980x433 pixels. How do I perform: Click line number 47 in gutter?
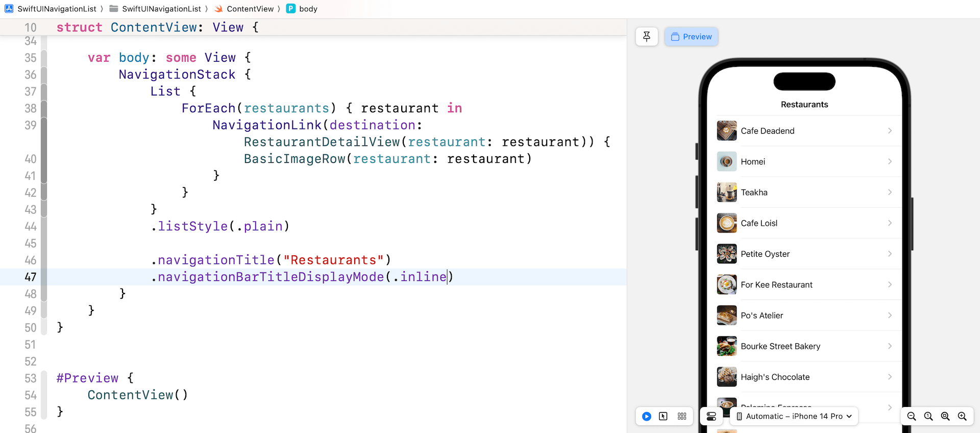point(30,277)
